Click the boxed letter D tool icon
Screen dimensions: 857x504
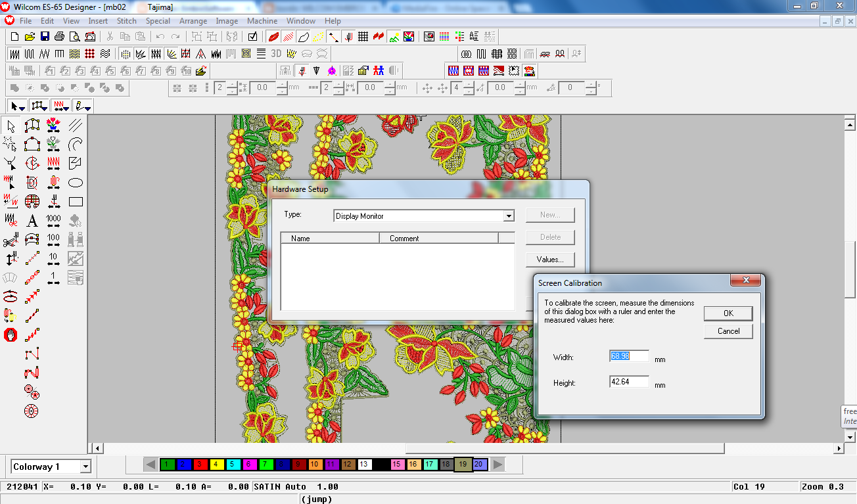[x=32, y=183]
